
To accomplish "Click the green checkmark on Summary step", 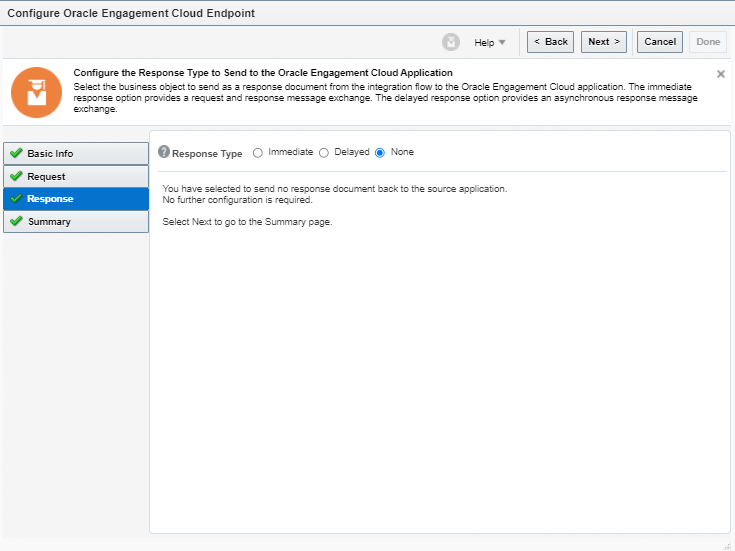I will [x=16, y=221].
